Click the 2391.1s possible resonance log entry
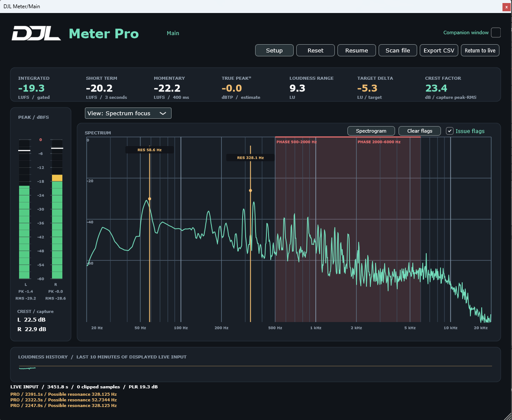512x420 pixels. [x=64, y=394]
